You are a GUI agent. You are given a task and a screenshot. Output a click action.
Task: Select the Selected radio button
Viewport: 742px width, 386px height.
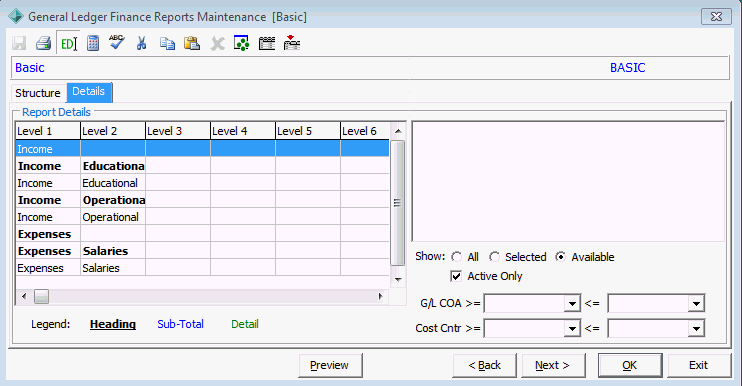coord(494,257)
